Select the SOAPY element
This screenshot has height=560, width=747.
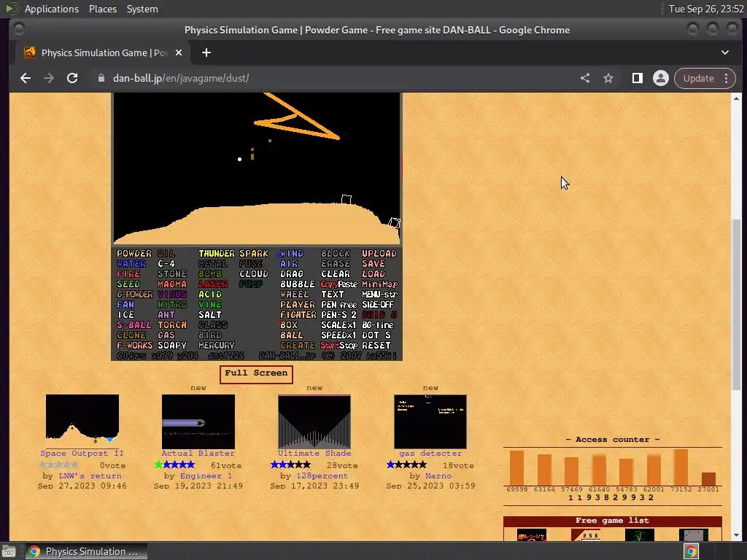point(172,346)
